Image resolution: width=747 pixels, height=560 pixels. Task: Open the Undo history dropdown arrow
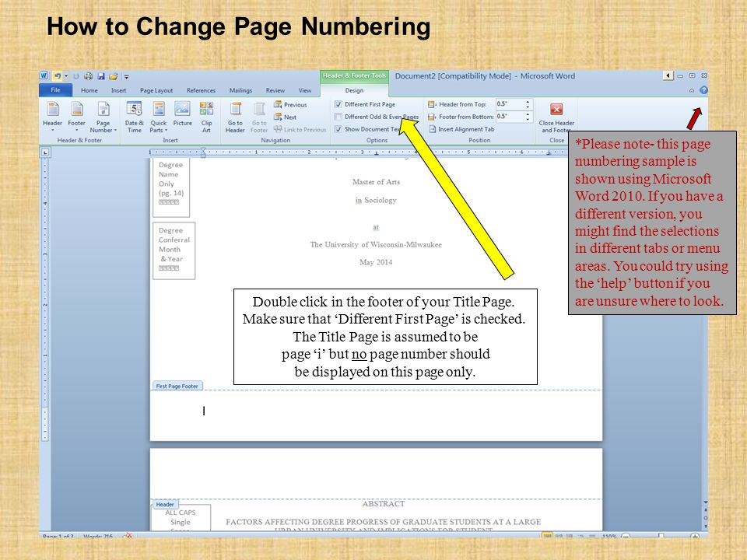point(65,75)
